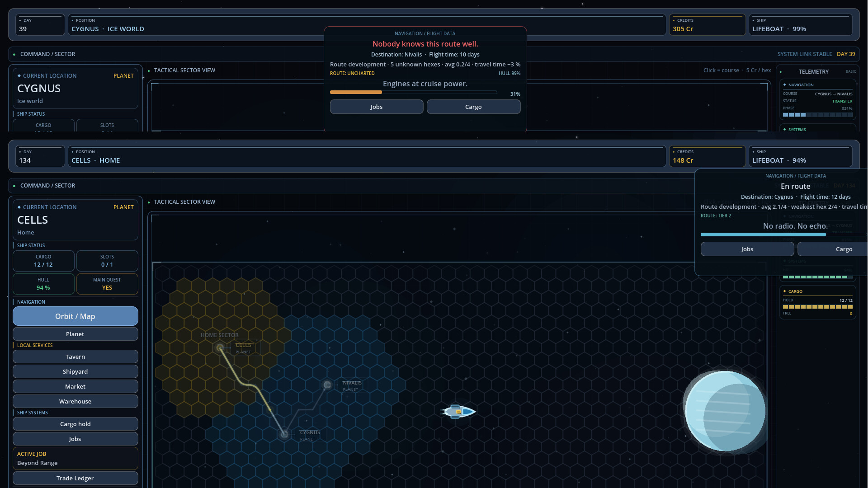Click the Day 39 counter box
Viewport: 868px width, 488px height.
pos(40,25)
